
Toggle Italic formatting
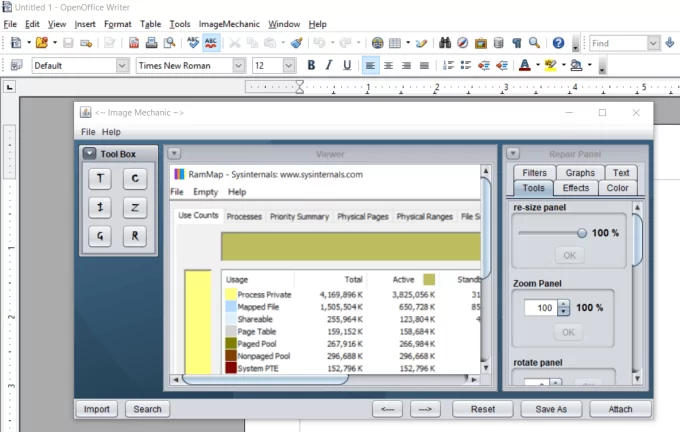pyautogui.click(x=329, y=65)
